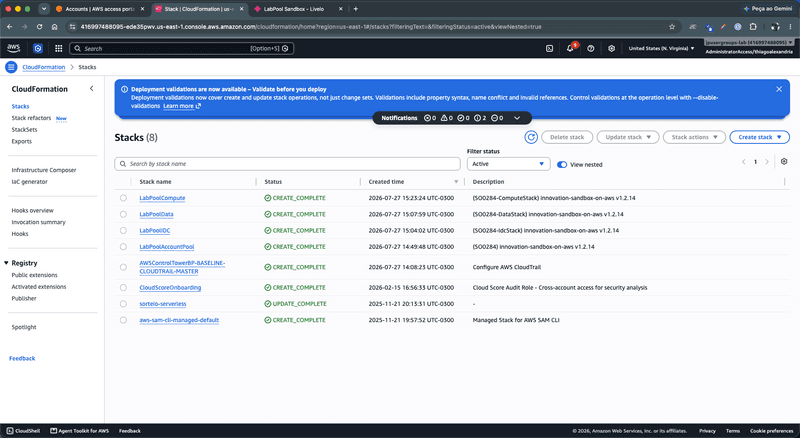Open Stack refactors in sidebar

pyautogui.click(x=31, y=118)
